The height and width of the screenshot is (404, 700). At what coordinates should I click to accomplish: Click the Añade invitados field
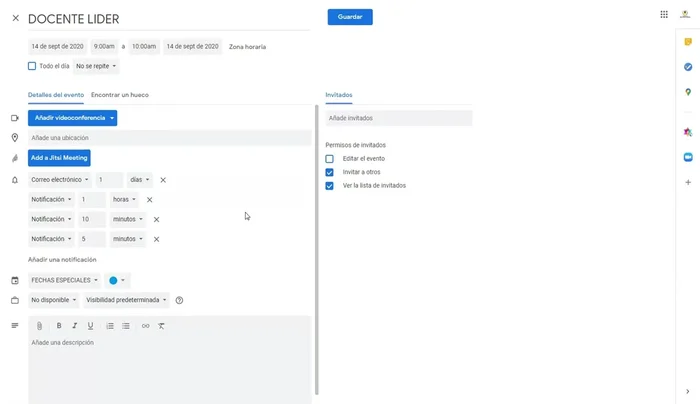[399, 118]
